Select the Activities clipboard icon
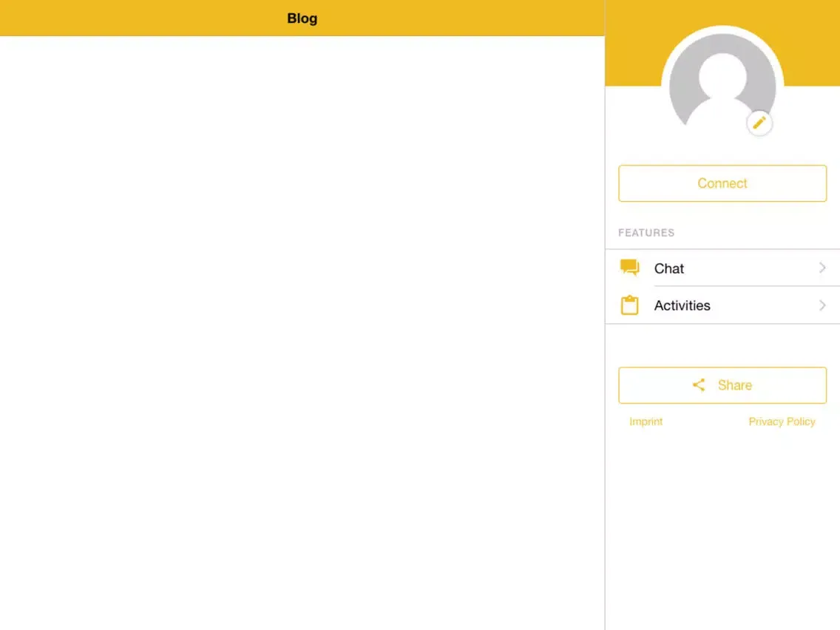 pos(629,305)
